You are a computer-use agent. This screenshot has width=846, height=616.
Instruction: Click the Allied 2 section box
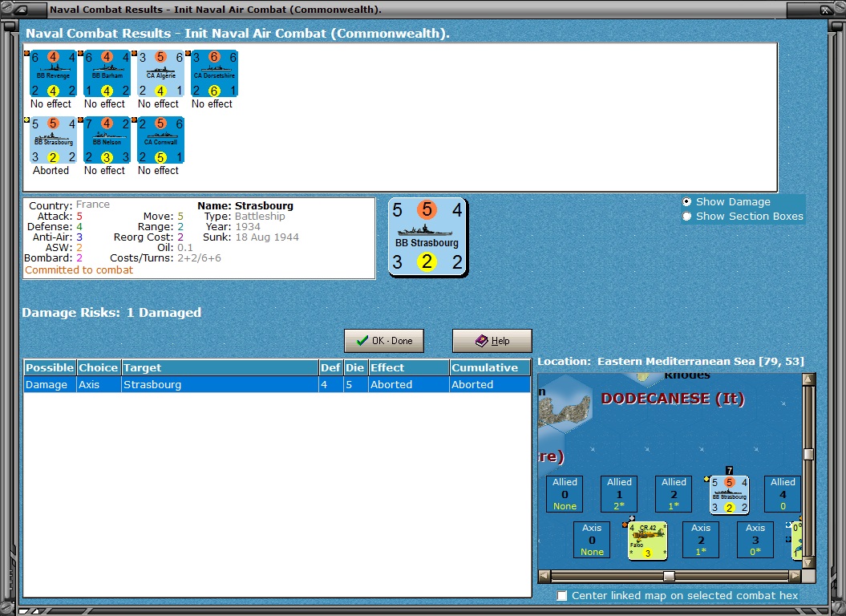click(674, 494)
